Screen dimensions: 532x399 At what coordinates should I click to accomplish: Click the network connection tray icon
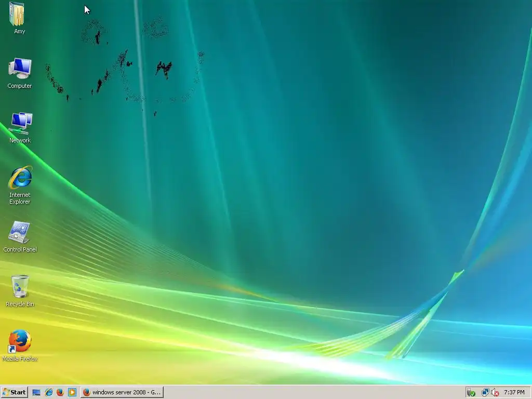pyautogui.click(x=485, y=393)
